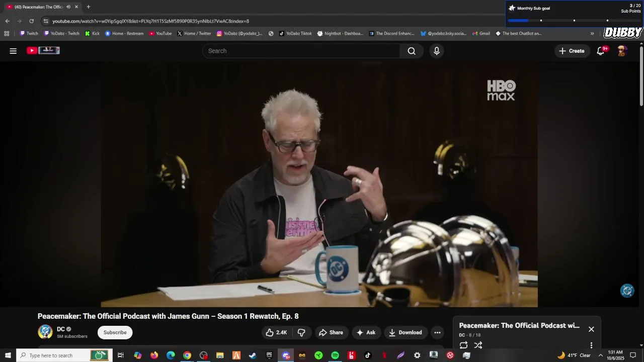Screen dimensions: 644x362
Task: Open the account avatar menu
Action: pos(622,51)
